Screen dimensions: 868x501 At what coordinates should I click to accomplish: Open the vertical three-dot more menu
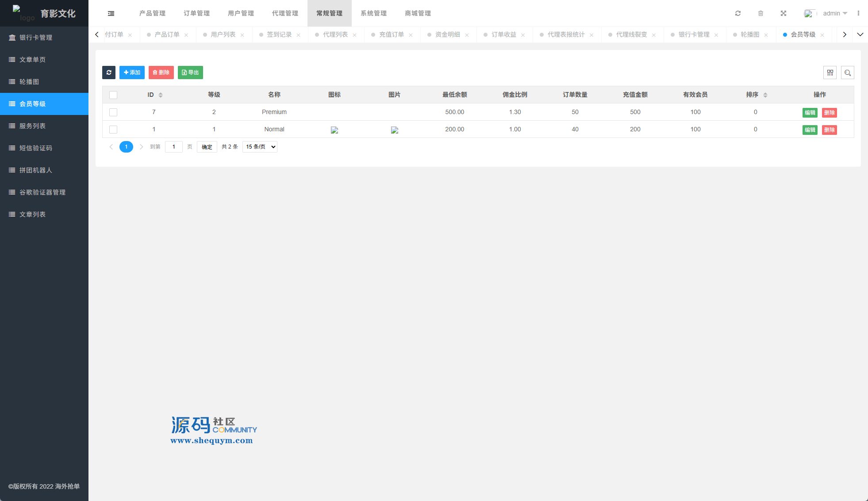[x=858, y=13]
